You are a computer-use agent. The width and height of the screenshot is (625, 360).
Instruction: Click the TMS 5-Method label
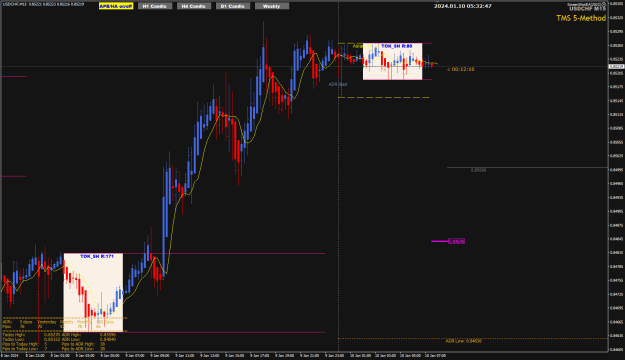581,18
